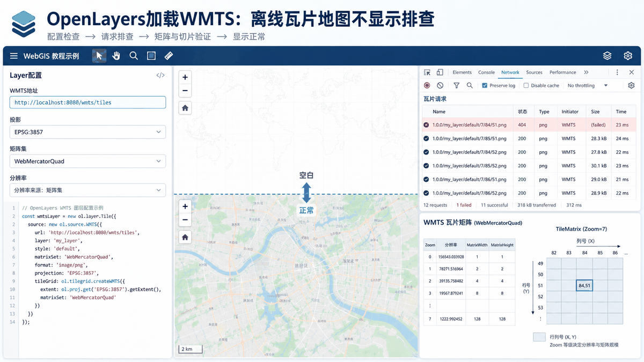Open the 矩阵集 WebMercatorQuad dropdown

[87, 161]
